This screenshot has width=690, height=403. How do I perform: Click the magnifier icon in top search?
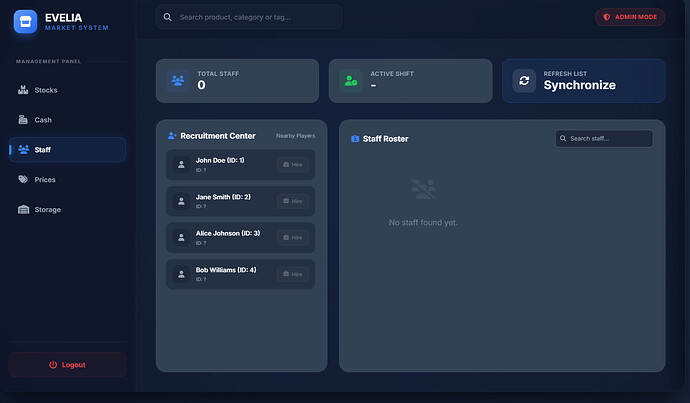coord(168,17)
